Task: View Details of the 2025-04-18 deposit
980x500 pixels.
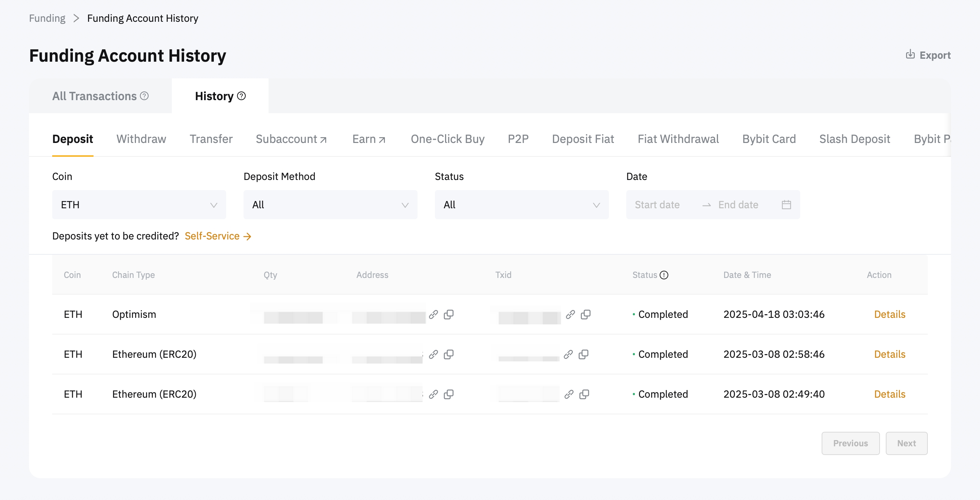Action: pos(889,315)
